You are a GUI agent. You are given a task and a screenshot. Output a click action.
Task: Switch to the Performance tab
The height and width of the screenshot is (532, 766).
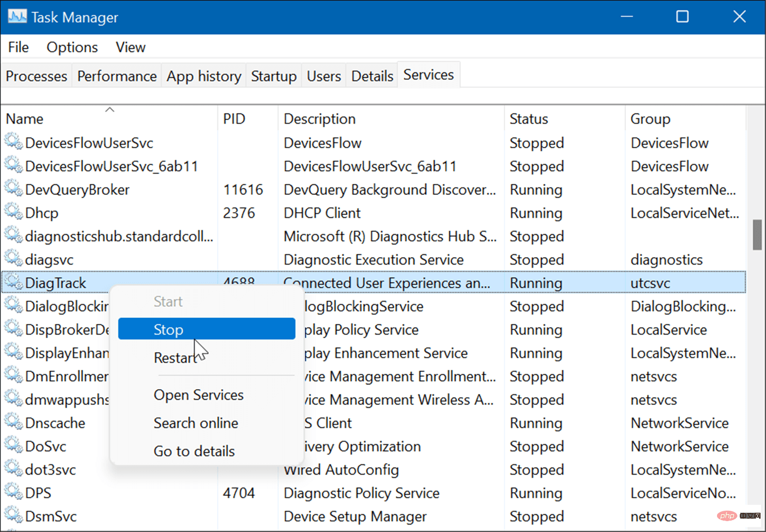117,76
